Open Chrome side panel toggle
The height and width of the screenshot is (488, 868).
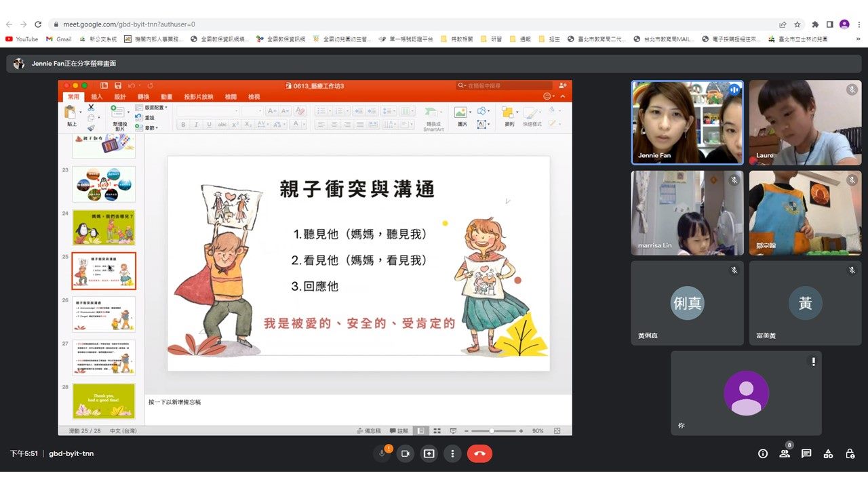829,24
